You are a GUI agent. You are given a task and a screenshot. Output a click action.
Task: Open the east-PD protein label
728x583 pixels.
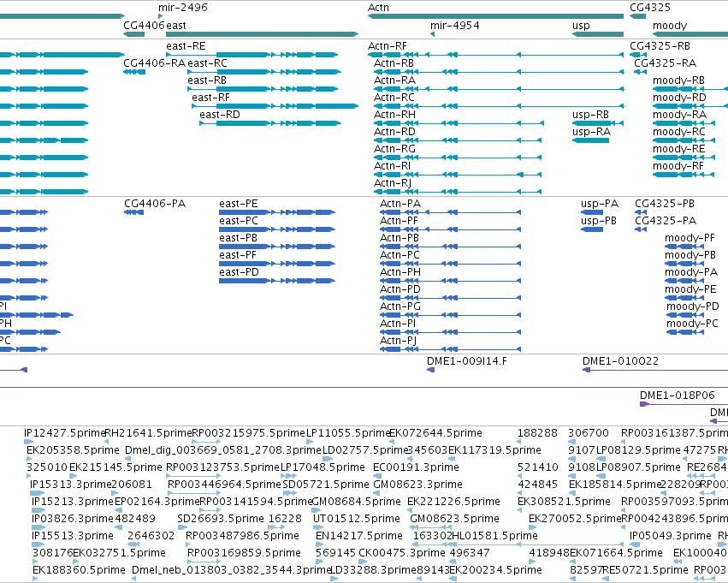coord(239,271)
